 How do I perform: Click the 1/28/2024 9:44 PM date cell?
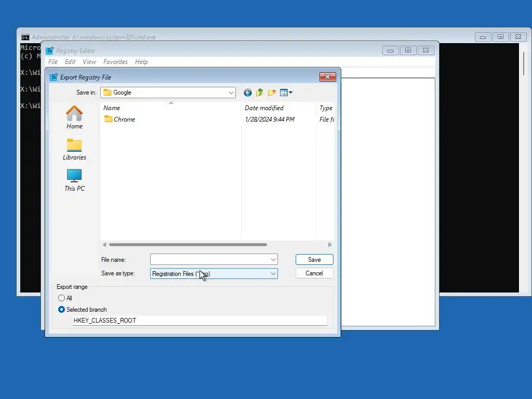pos(270,119)
